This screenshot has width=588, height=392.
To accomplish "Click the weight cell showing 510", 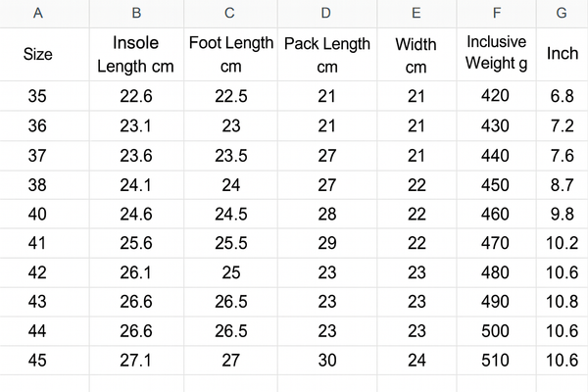I will (x=497, y=361).
